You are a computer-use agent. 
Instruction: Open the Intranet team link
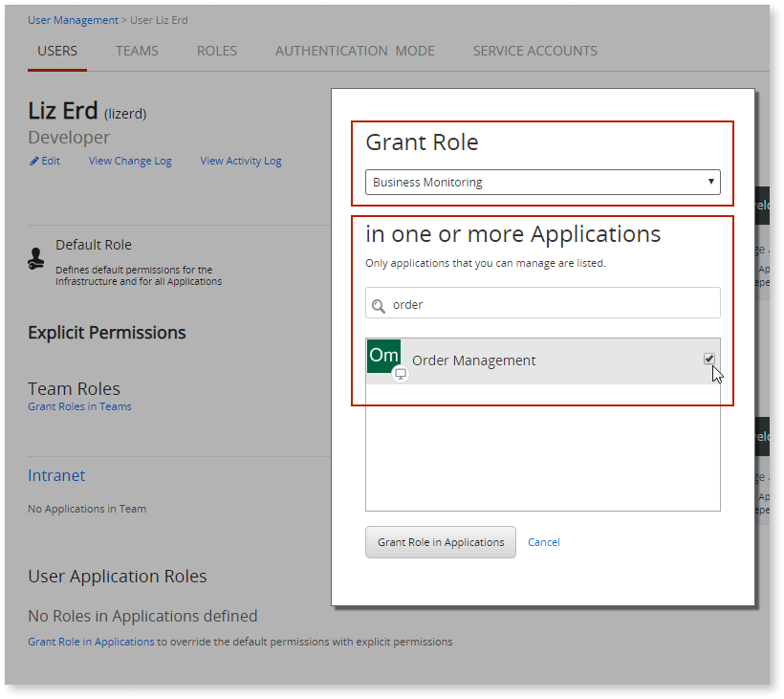(x=56, y=475)
